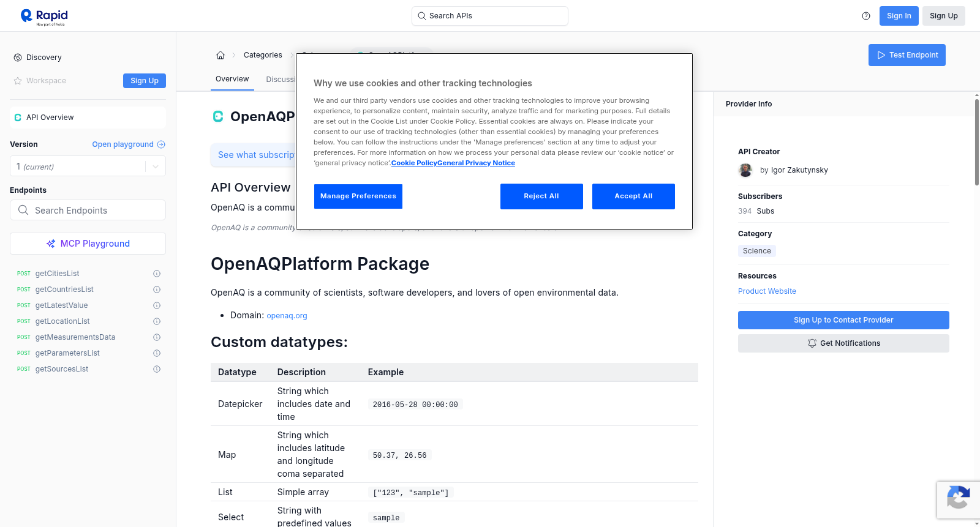Focus the Search Endpoints field
Viewport: 980px width, 527px height.
click(x=88, y=210)
